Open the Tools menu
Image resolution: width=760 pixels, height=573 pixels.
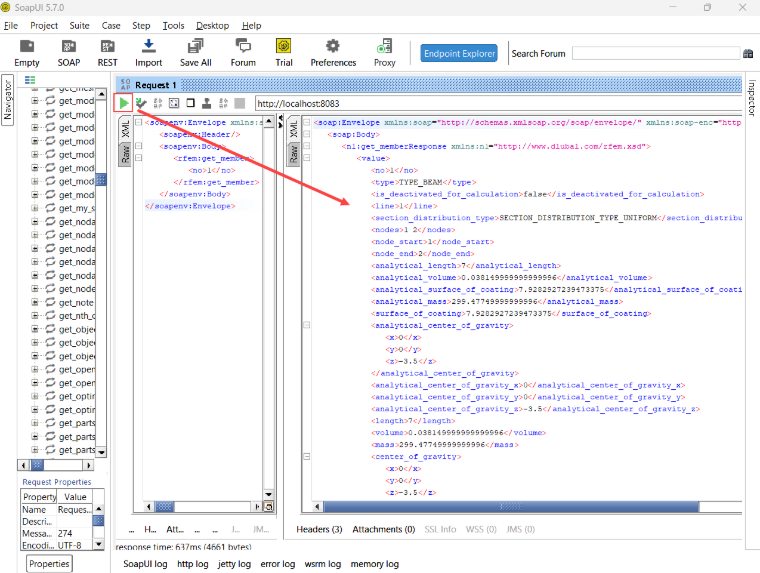click(x=173, y=26)
